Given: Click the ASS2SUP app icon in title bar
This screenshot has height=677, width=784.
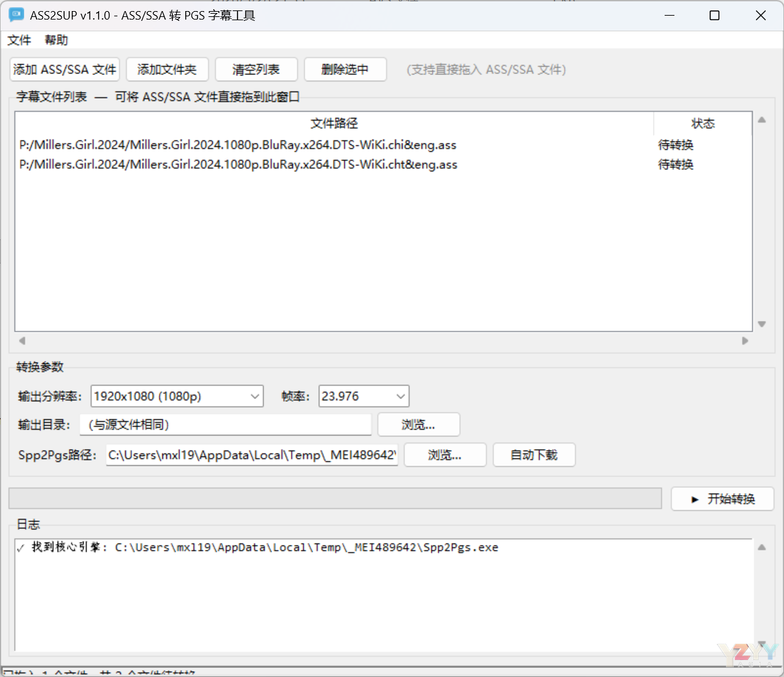Looking at the screenshot, I should click(x=16, y=15).
